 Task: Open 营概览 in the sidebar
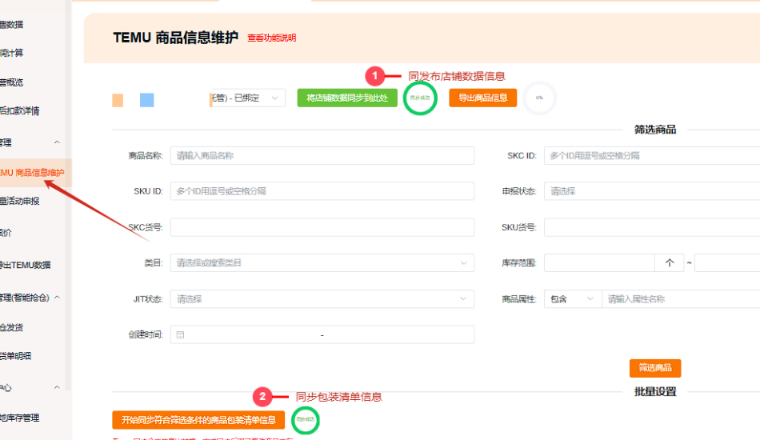click(x=12, y=82)
